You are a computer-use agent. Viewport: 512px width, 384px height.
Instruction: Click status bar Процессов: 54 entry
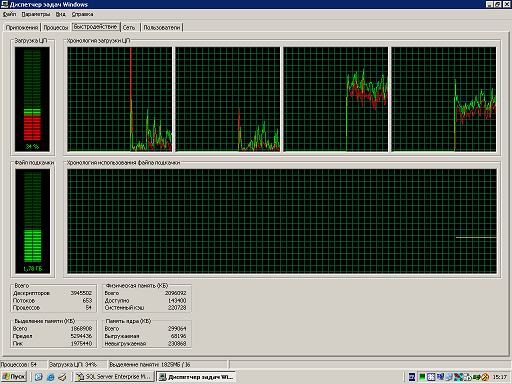[23, 365]
